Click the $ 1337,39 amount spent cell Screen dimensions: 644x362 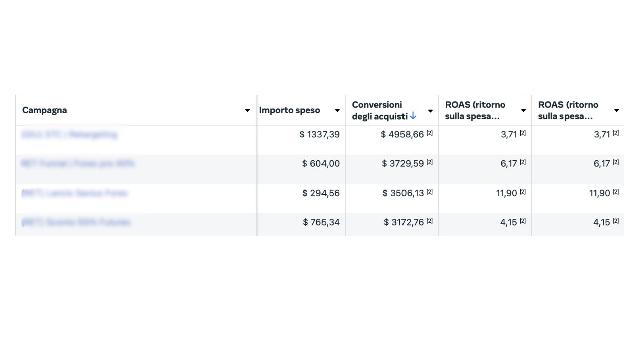tap(319, 135)
